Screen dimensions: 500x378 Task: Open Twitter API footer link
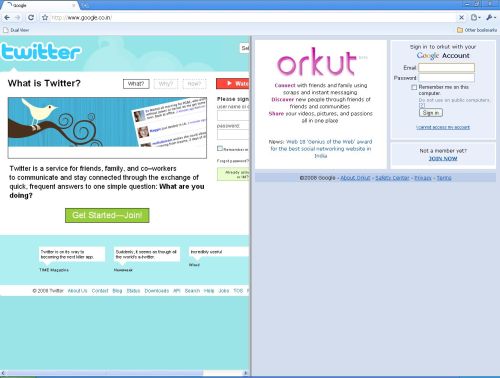coord(177,291)
